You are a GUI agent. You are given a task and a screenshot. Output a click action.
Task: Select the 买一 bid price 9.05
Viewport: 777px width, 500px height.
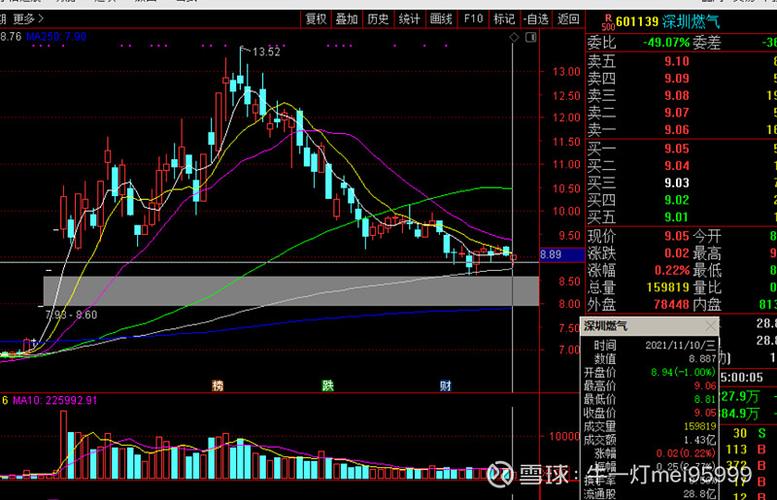(676, 149)
